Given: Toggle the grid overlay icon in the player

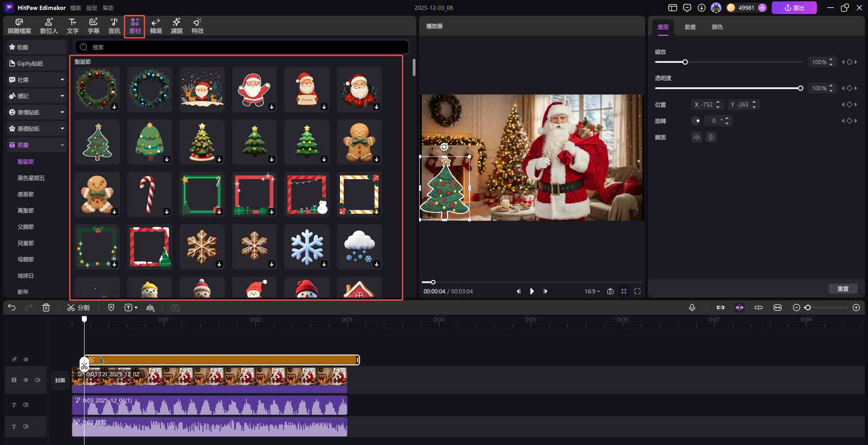Looking at the screenshot, I should click(624, 292).
